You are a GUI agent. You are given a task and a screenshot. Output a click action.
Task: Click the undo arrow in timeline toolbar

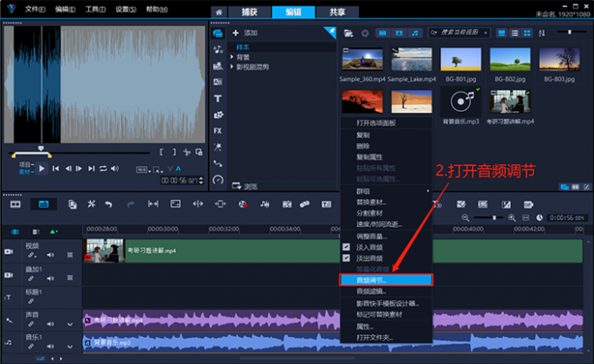tap(108, 203)
